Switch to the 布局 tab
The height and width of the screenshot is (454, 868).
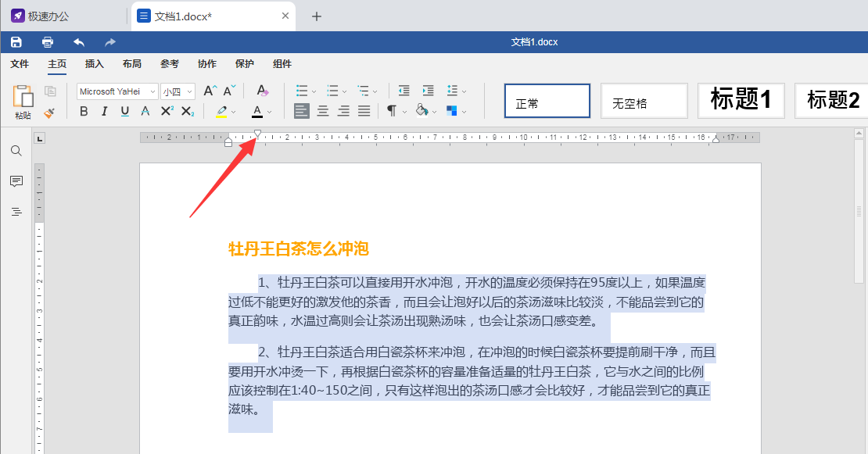pos(131,64)
